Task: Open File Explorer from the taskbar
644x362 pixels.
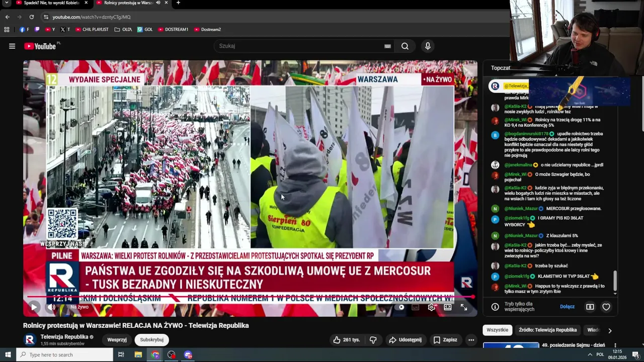Action: (x=138, y=355)
